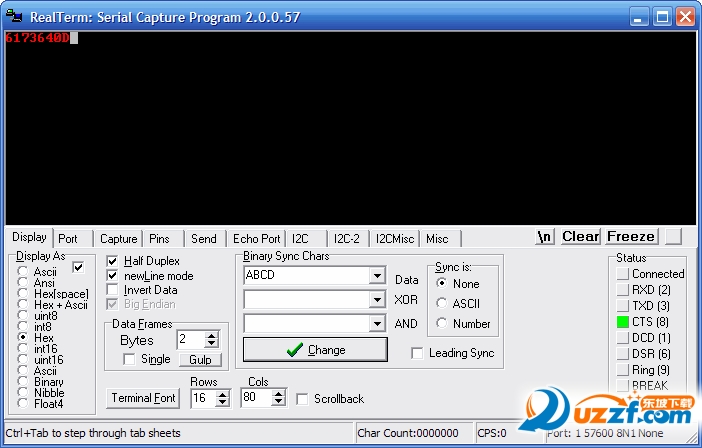Switch to the Send tab

click(x=204, y=239)
